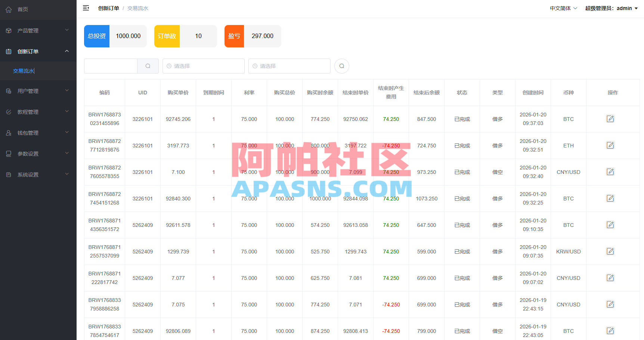Open the 中文简体 language dropdown
Viewport: 644px width, 340px height.
click(563, 8)
